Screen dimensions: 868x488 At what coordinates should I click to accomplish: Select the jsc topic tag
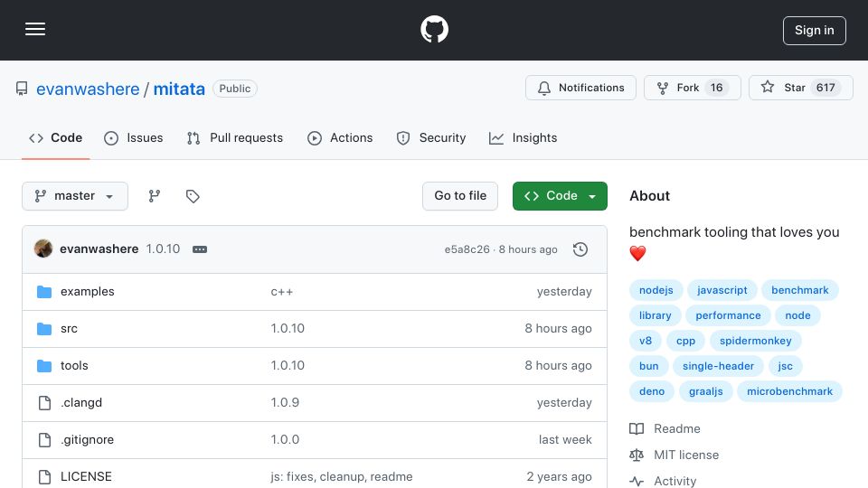(785, 366)
